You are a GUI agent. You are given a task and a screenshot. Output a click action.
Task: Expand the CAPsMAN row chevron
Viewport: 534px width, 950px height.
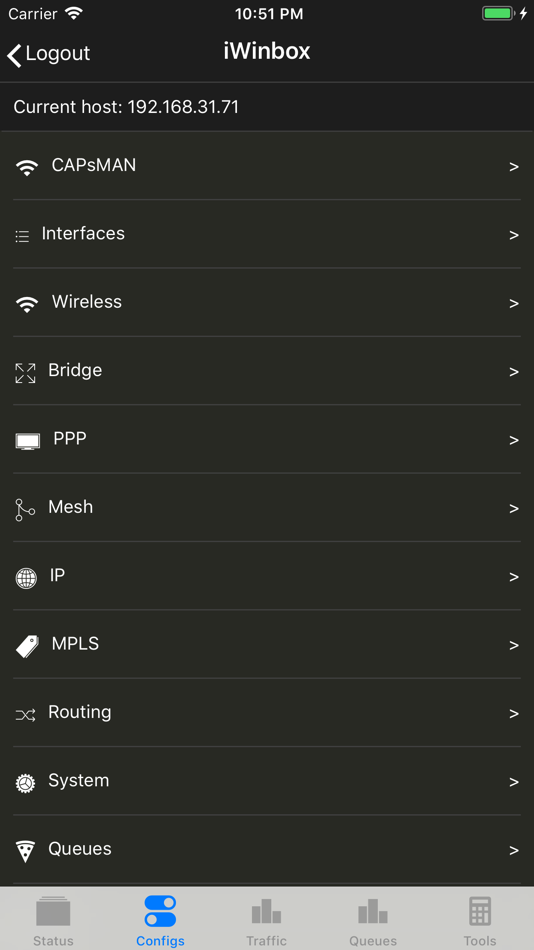[514, 167]
